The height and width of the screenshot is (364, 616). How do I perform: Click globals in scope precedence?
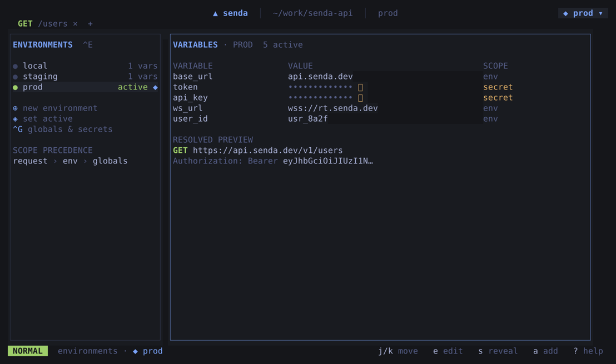coord(110,161)
